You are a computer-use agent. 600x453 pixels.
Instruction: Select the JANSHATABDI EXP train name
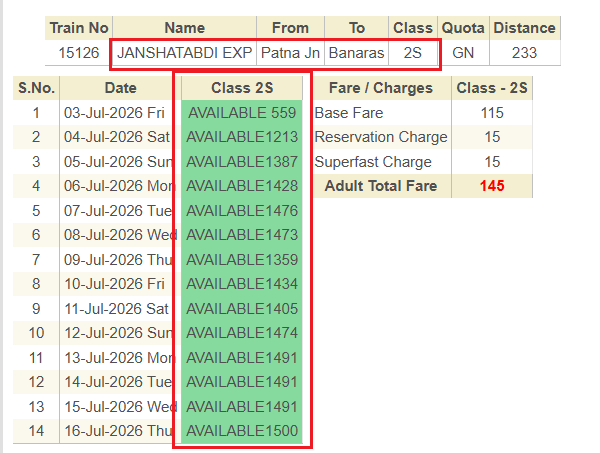pyautogui.click(x=184, y=53)
